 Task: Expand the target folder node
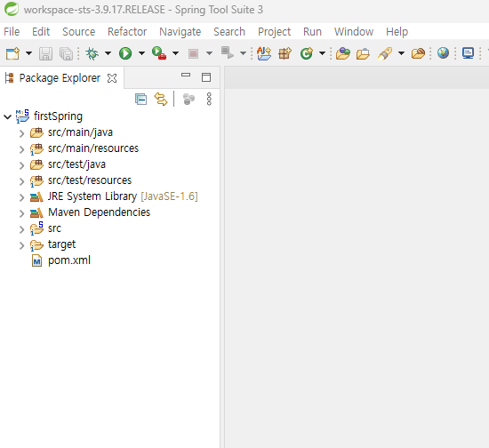point(21,245)
